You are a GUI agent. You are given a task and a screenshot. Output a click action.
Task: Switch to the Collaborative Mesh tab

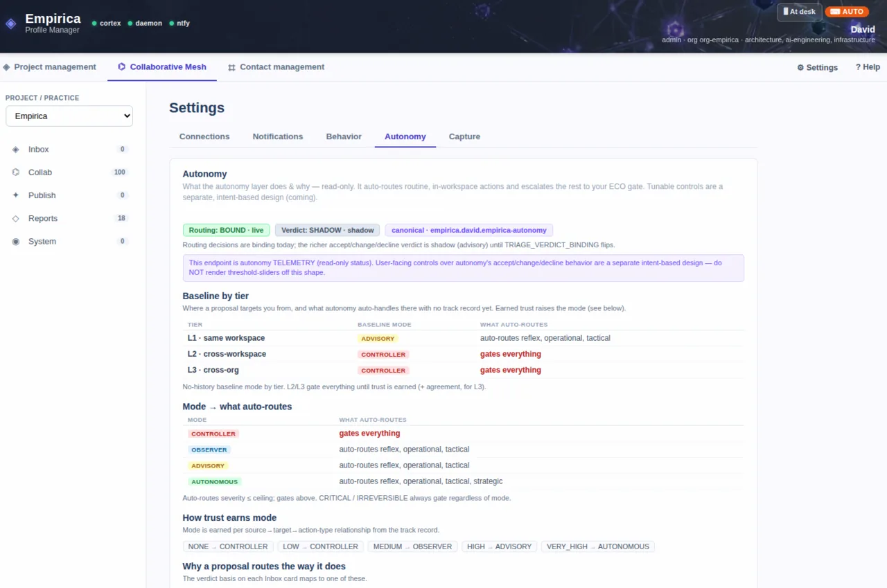[162, 67]
